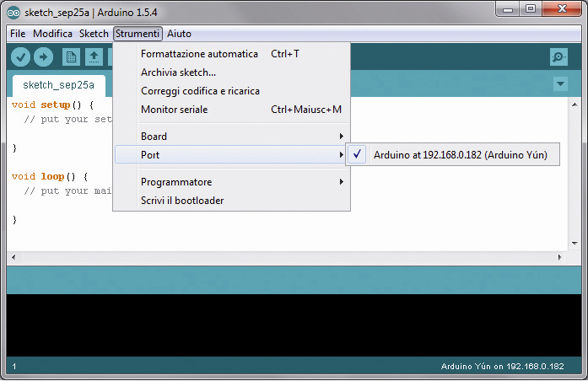Click the Arduino logo in title bar
This screenshot has height=381, width=588.
point(14,11)
